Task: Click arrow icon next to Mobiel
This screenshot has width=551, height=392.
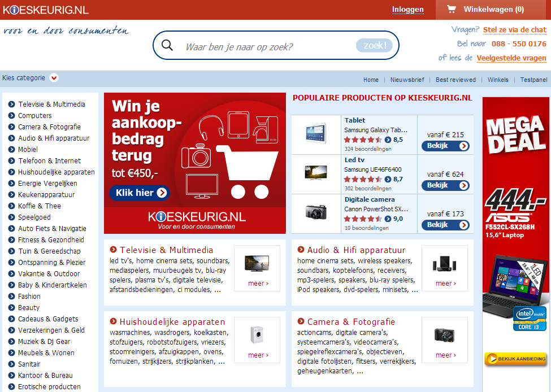Action: click(x=12, y=149)
